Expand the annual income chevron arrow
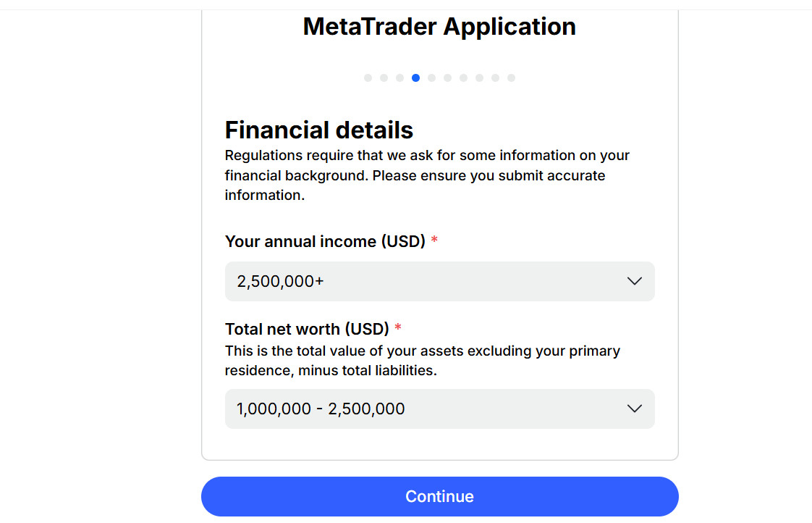The width and height of the screenshot is (812, 523). pos(635,281)
